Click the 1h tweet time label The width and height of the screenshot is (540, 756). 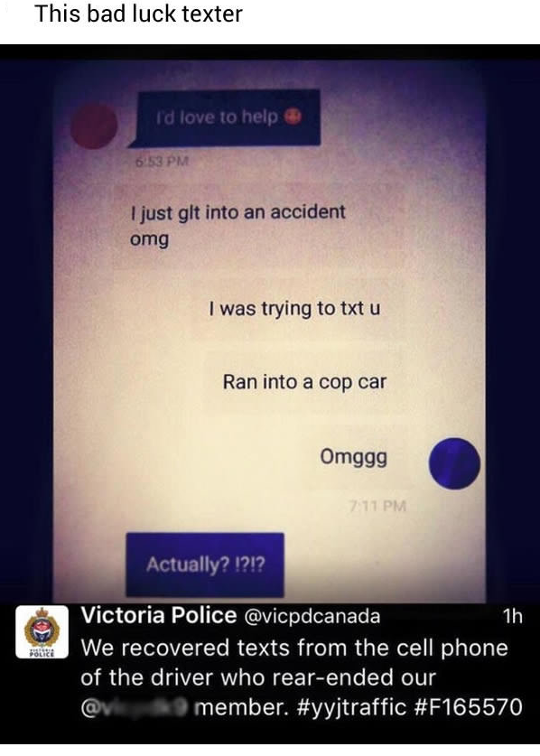coord(512,616)
